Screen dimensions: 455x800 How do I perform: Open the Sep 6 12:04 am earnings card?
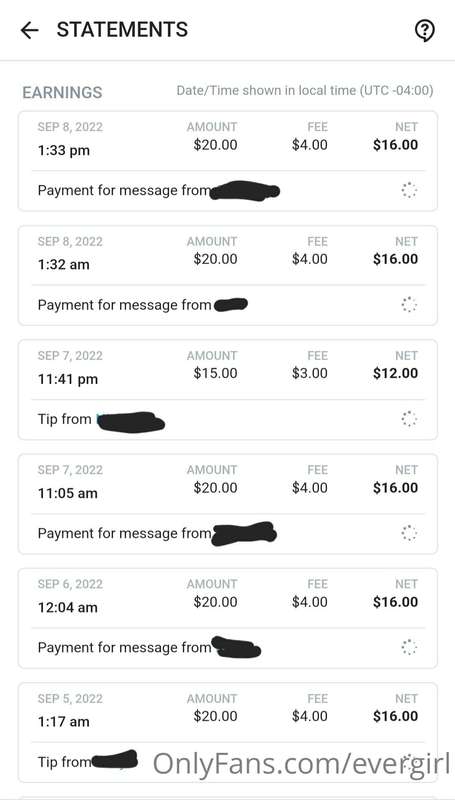point(228,618)
